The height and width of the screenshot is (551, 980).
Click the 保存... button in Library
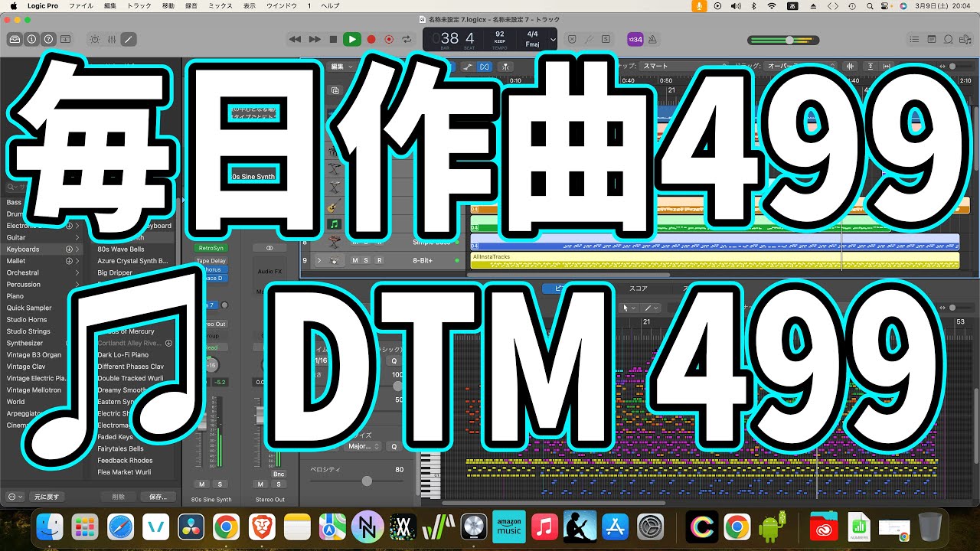pyautogui.click(x=158, y=497)
